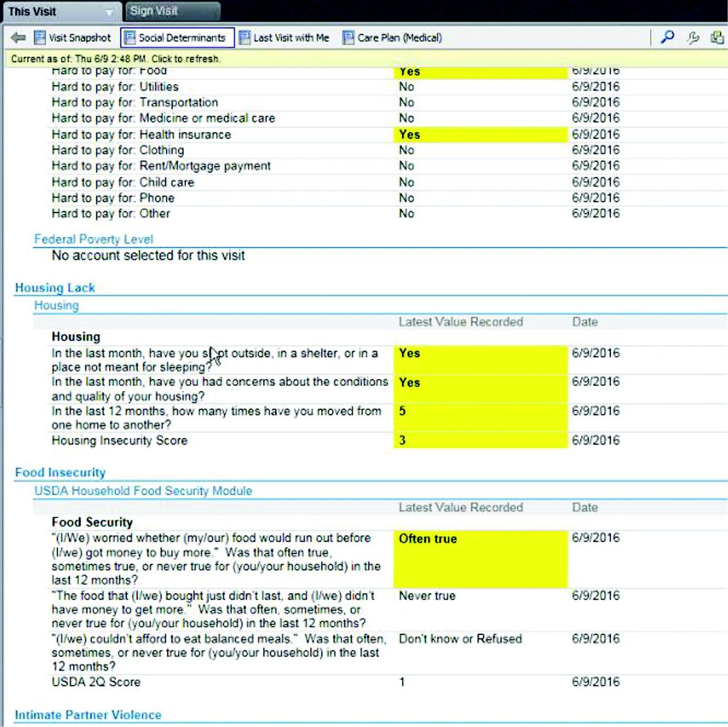Click the 'Never true' value

tap(427, 596)
